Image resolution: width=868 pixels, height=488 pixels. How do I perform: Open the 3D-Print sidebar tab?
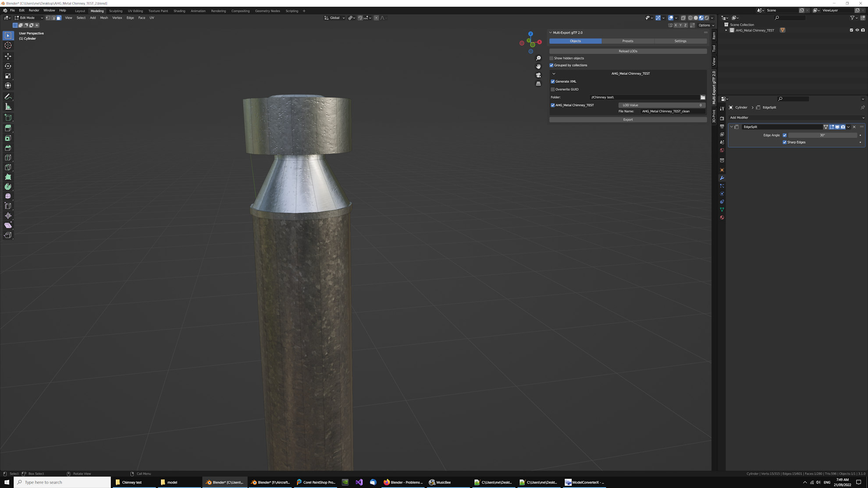714,116
